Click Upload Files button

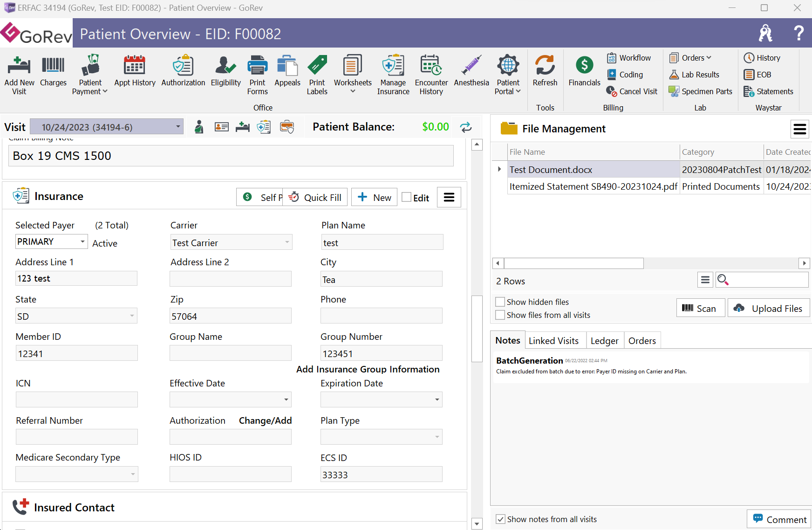(769, 308)
